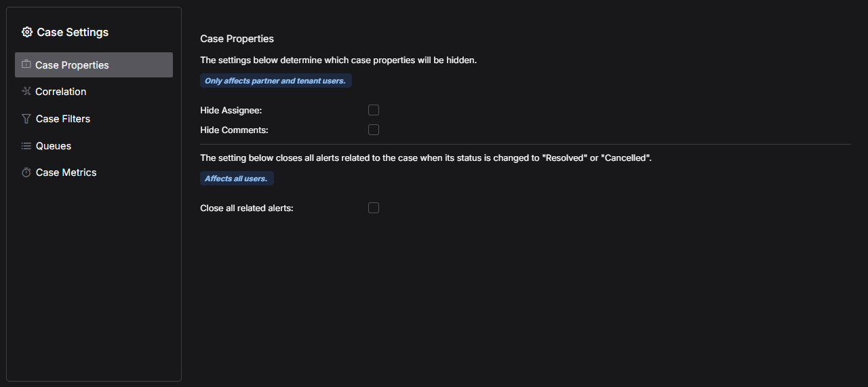Click the "Close all related alerts:" label
The width and height of the screenshot is (868, 387).
[247, 208]
